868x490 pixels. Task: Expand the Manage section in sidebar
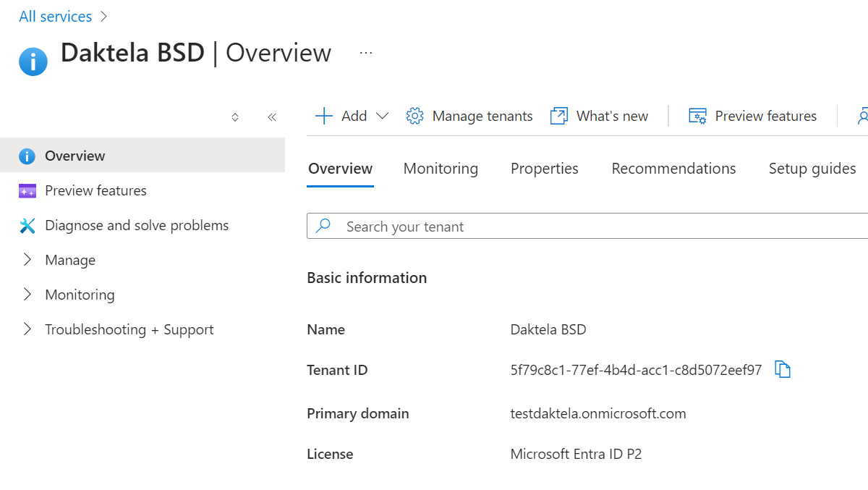click(x=27, y=260)
